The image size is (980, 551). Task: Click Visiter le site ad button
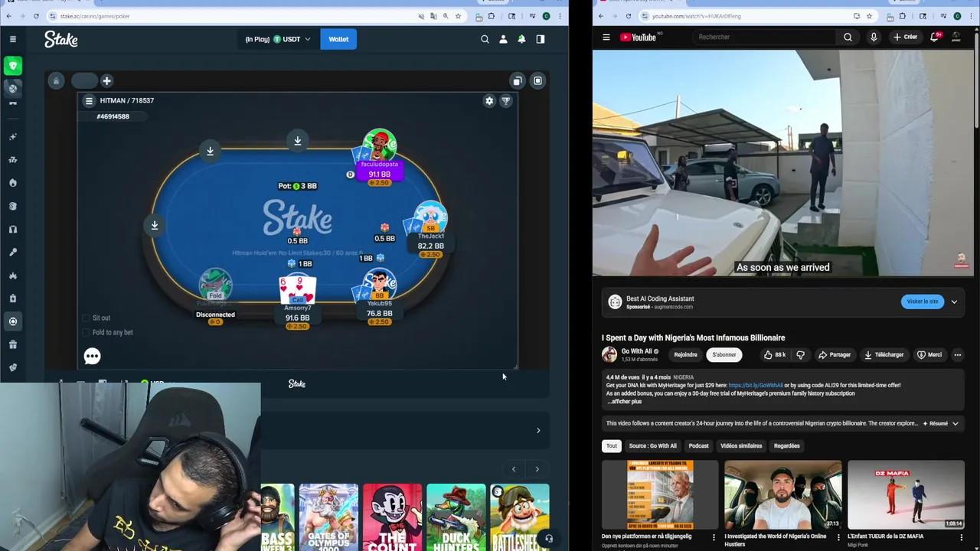(923, 302)
